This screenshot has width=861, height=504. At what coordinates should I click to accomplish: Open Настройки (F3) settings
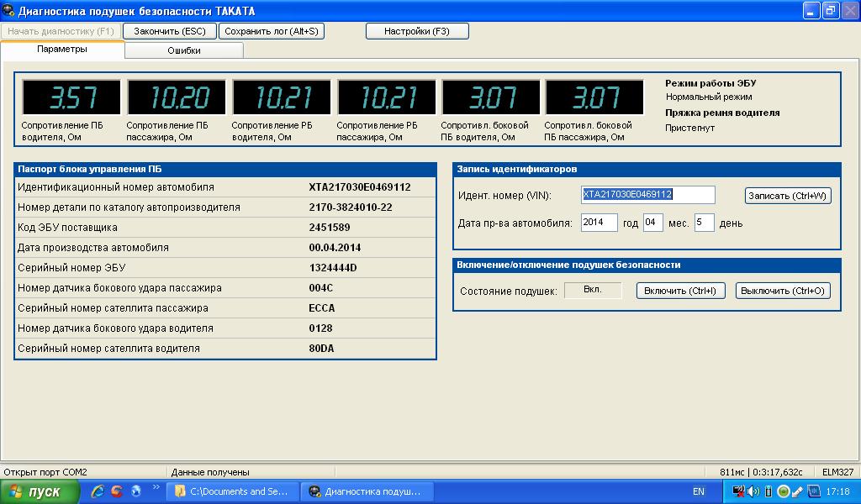(x=417, y=31)
